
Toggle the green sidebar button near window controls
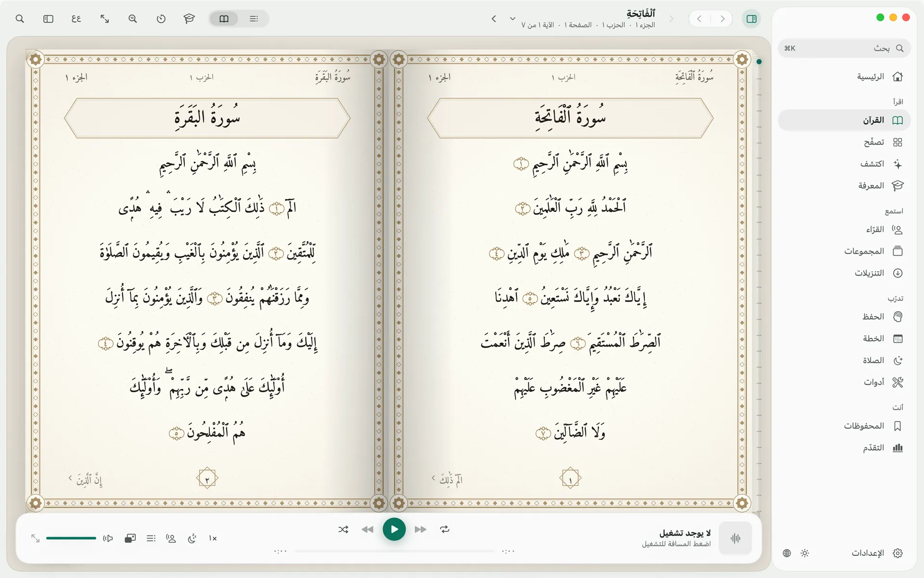pyautogui.click(x=751, y=19)
